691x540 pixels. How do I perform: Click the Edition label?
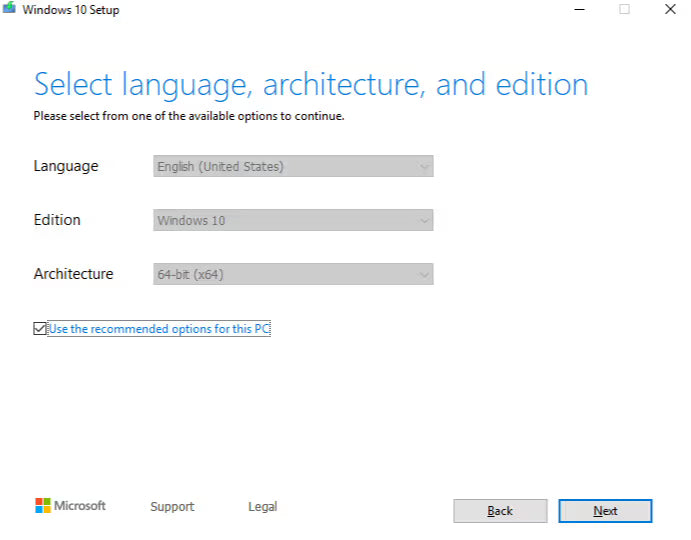[57, 220]
